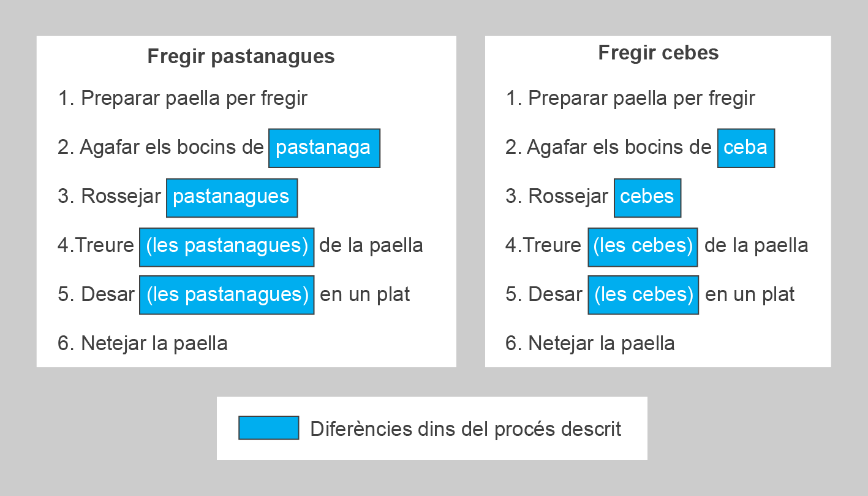Click the 'pastanaga' blue box

(324, 148)
